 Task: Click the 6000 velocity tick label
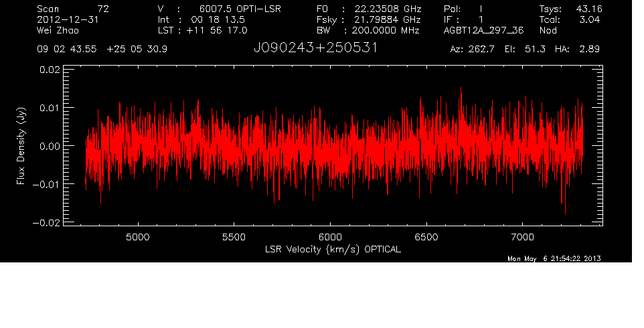pos(330,237)
